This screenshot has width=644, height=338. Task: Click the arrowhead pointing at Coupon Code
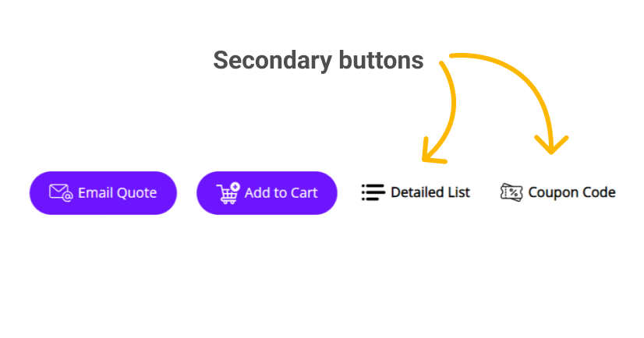[x=551, y=145]
